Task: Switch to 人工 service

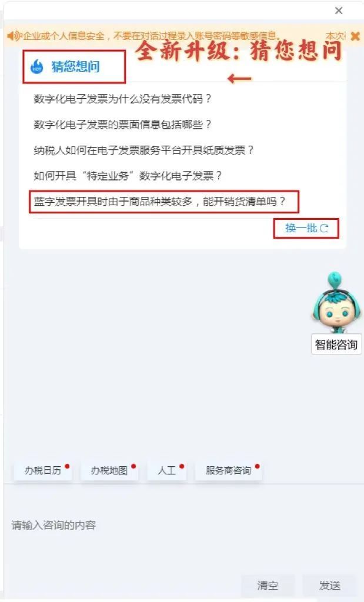Action: click(x=166, y=470)
